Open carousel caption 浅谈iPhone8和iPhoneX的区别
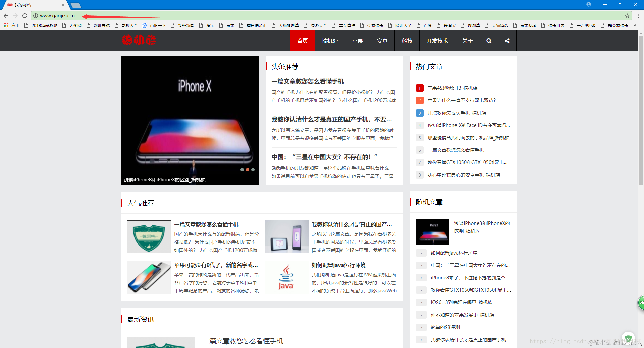Screen dimensions: 644x348 pyautogui.click(x=164, y=180)
